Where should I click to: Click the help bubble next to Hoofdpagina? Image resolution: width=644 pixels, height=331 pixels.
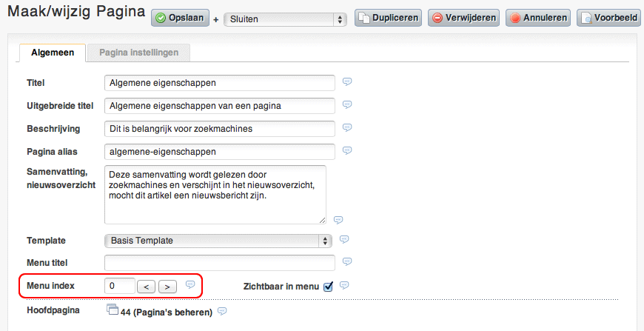[222, 311]
